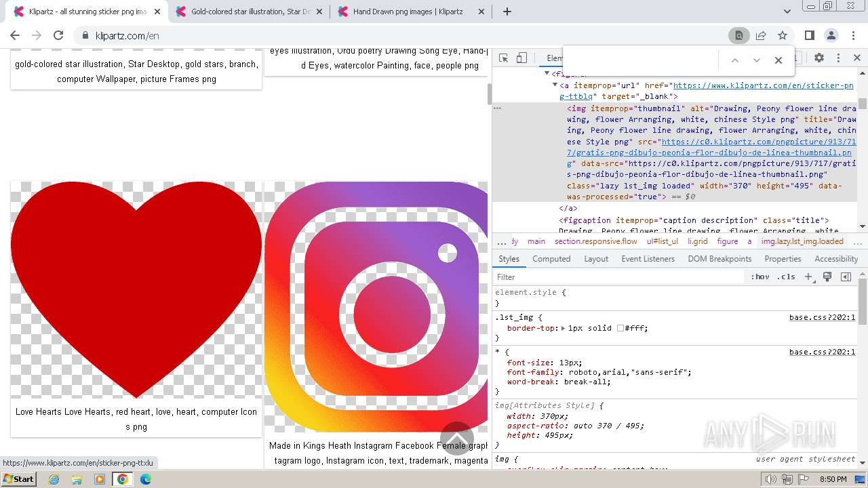Select the figure breadcrumb
Image resolution: width=868 pixels, height=488 pixels.
click(x=727, y=241)
